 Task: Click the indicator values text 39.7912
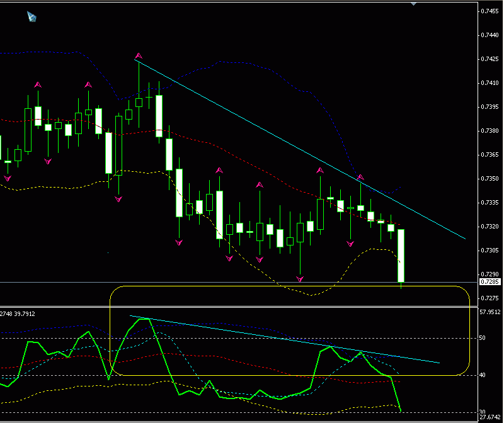(25, 314)
